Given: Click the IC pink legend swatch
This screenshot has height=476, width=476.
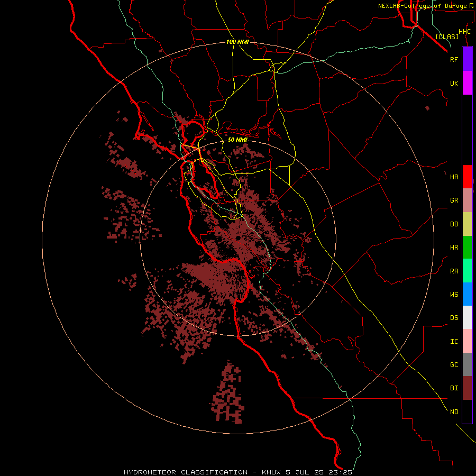Looking at the screenshot, I should pyautogui.click(x=467, y=341).
